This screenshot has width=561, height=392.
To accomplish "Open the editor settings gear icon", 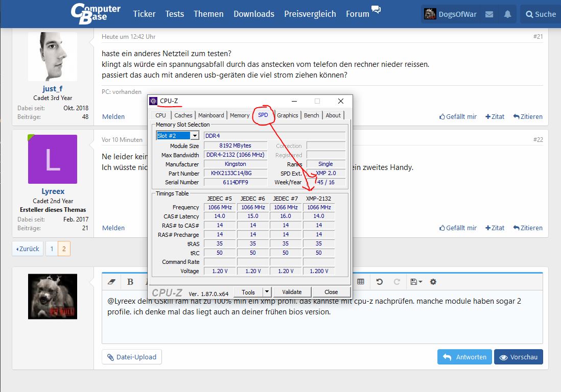I will click(x=433, y=282).
